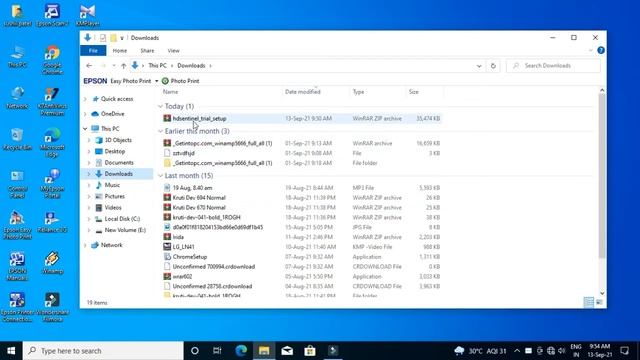
Task: Go up one folder level
Action: click(x=123, y=66)
